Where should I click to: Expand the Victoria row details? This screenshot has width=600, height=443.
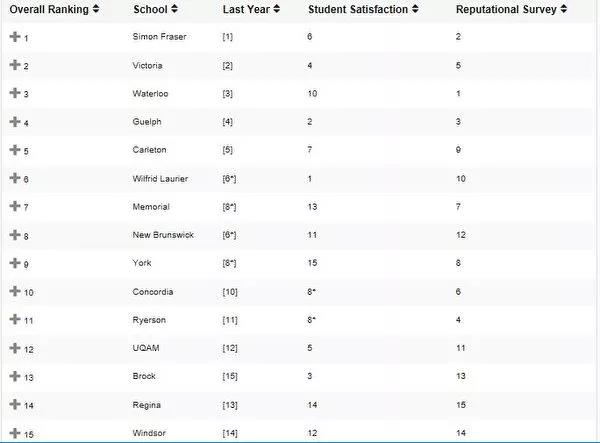point(15,65)
